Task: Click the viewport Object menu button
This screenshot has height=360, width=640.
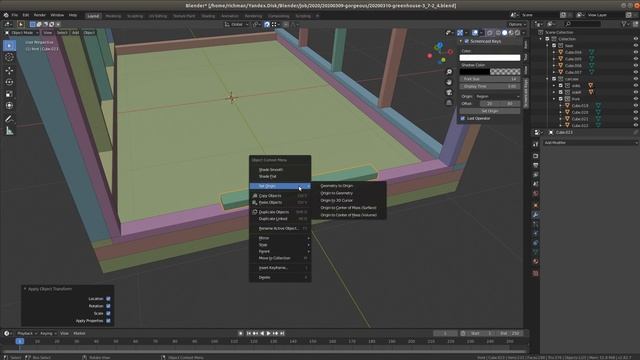Action: pyautogui.click(x=89, y=33)
